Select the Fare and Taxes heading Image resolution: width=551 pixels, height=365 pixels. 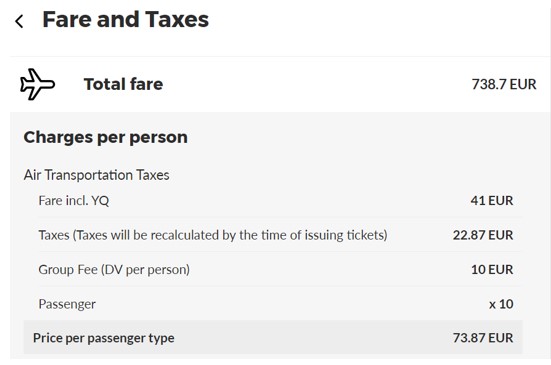pyautogui.click(x=125, y=19)
